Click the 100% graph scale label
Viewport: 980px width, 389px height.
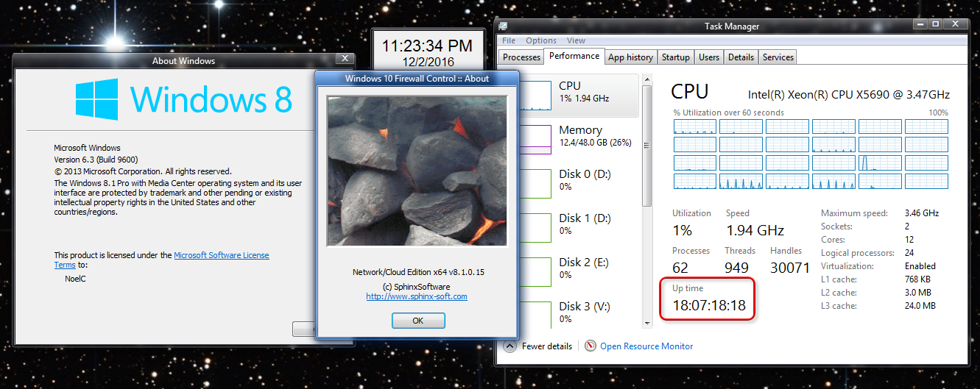[x=939, y=113]
